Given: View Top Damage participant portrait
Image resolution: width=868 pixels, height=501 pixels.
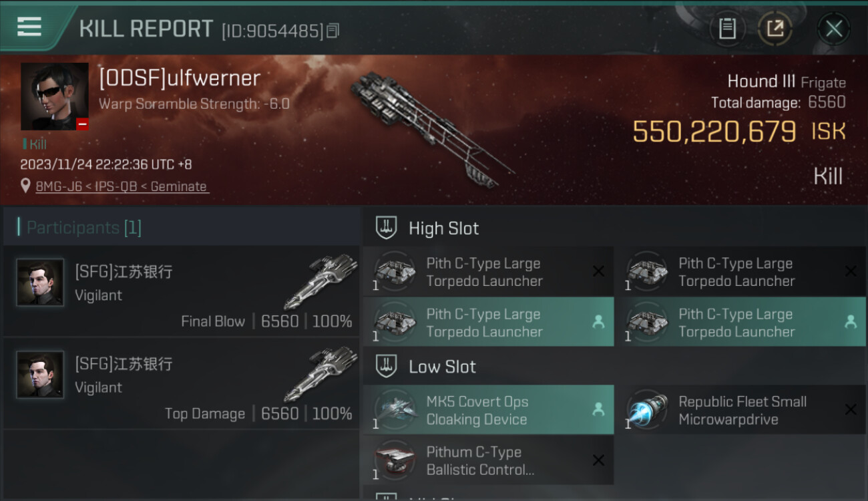Looking at the screenshot, I should pos(40,375).
